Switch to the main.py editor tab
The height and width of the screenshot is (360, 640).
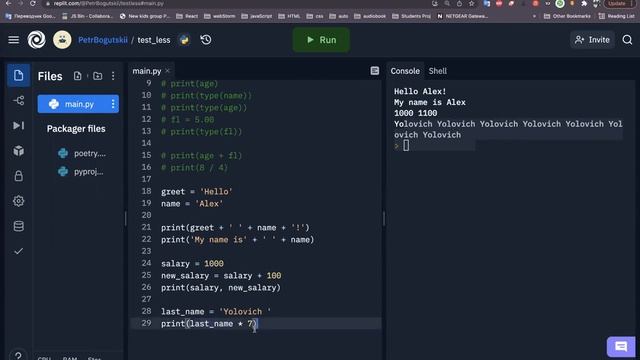(147, 71)
